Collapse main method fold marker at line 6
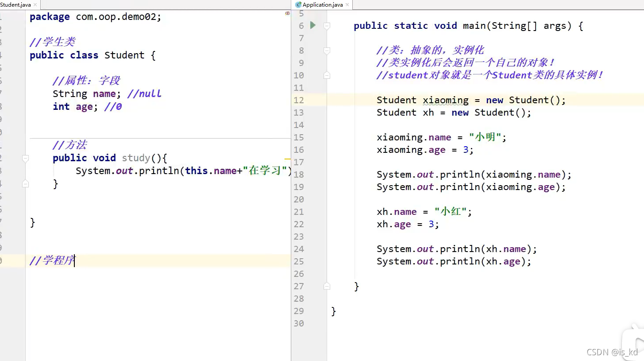Screen dimensions: 644x361 point(327,26)
